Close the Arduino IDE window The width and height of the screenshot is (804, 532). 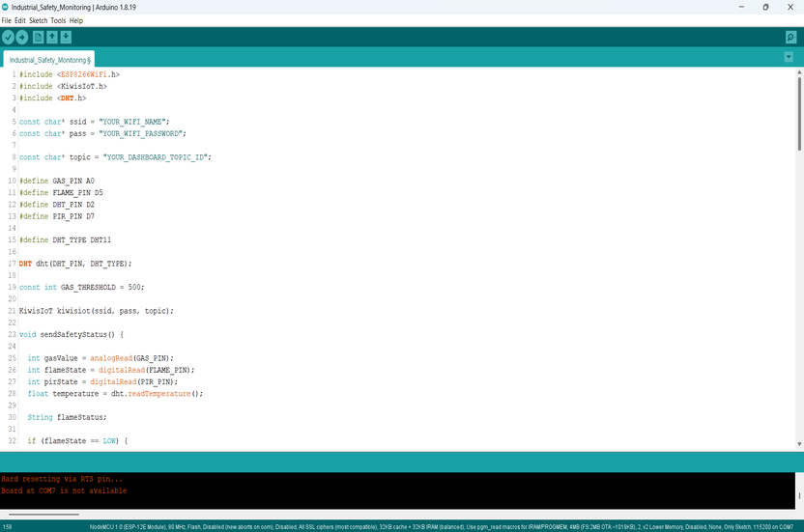click(x=790, y=7)
